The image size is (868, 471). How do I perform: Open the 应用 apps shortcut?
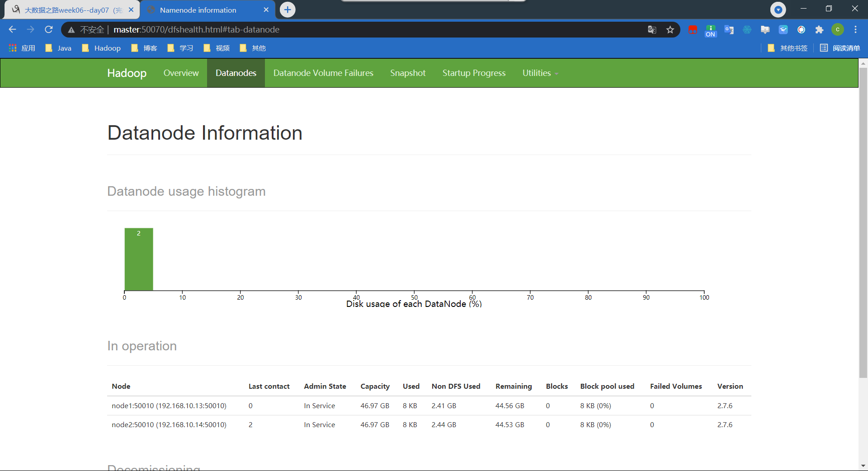tap(22, 48)
